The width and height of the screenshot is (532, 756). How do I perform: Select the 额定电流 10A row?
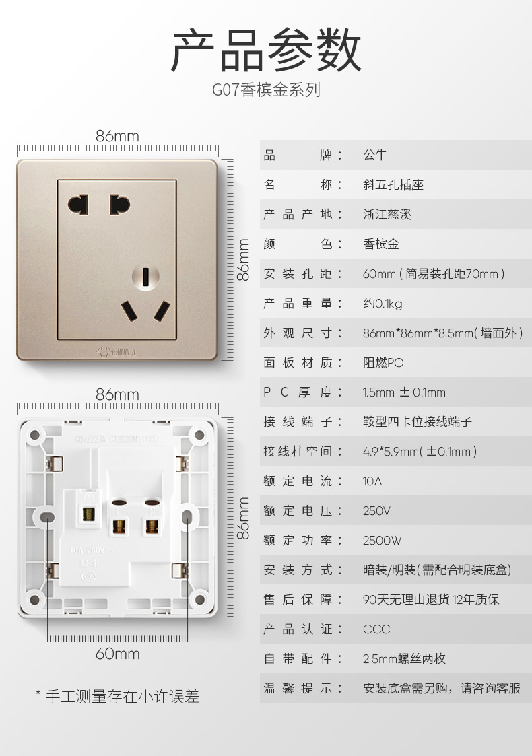[x=395, y=481]
